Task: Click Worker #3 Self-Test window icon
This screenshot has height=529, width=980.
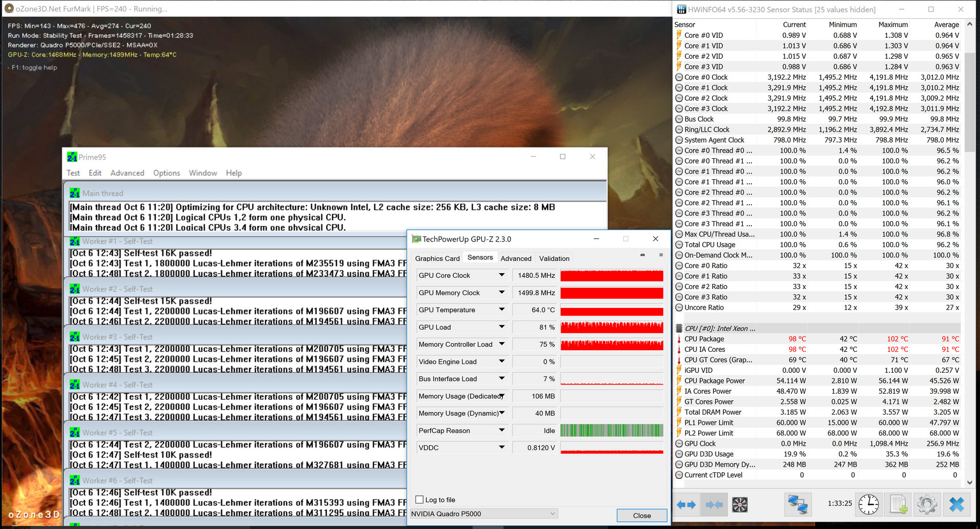Action: tap(75, 337)
